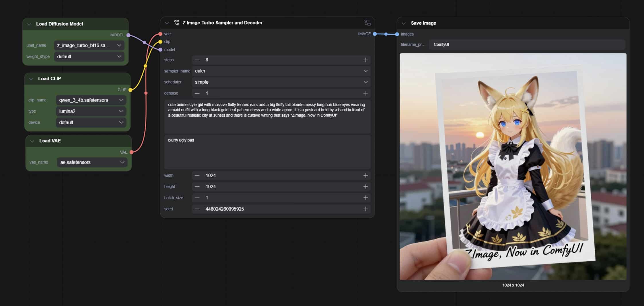Open the subgraph icon in Z Image Turbo header
This screenshot has width=644, height=306.
click(x=367, y=23)
